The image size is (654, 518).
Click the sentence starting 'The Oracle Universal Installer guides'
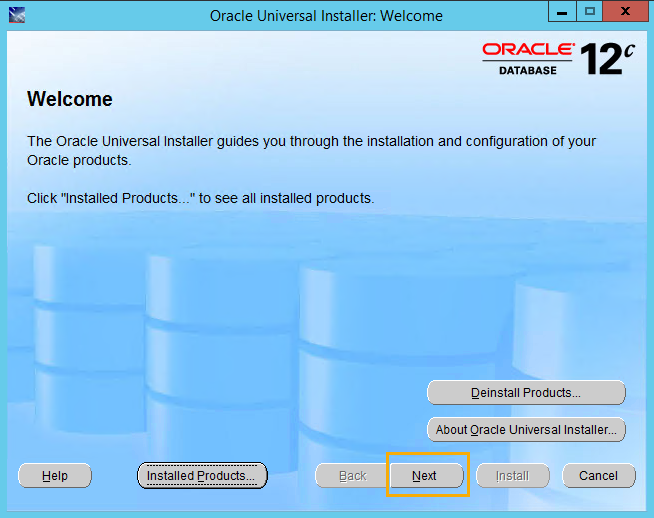pos(312,151)
